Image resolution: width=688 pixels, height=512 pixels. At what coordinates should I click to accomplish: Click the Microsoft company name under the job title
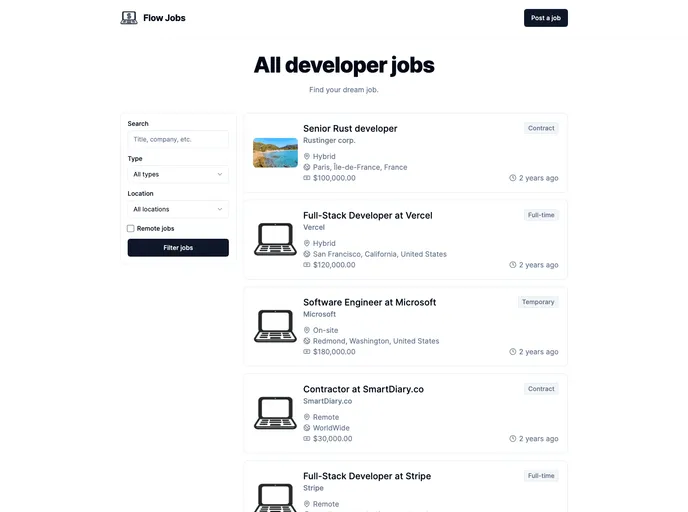coord(319,314)
